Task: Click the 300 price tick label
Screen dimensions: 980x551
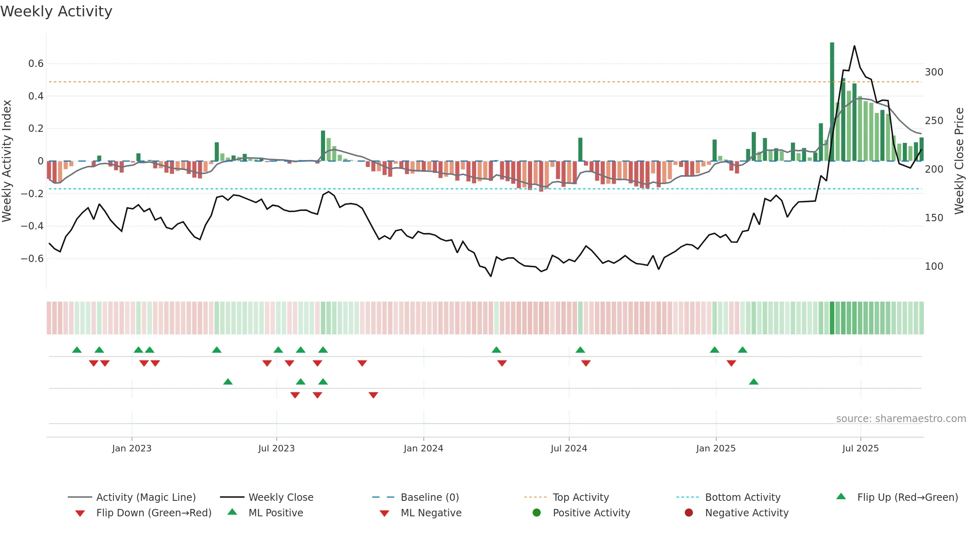Action: tap(934, 72)
